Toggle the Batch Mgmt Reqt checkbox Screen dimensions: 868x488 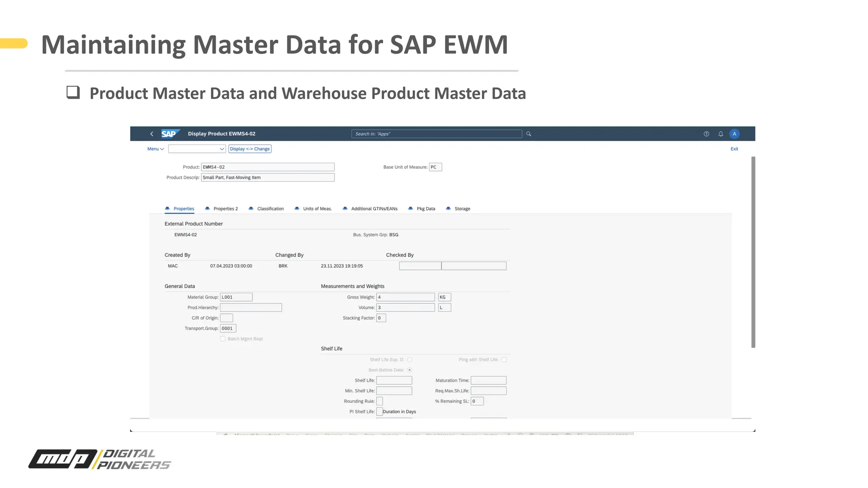click(x=223, y=339)
